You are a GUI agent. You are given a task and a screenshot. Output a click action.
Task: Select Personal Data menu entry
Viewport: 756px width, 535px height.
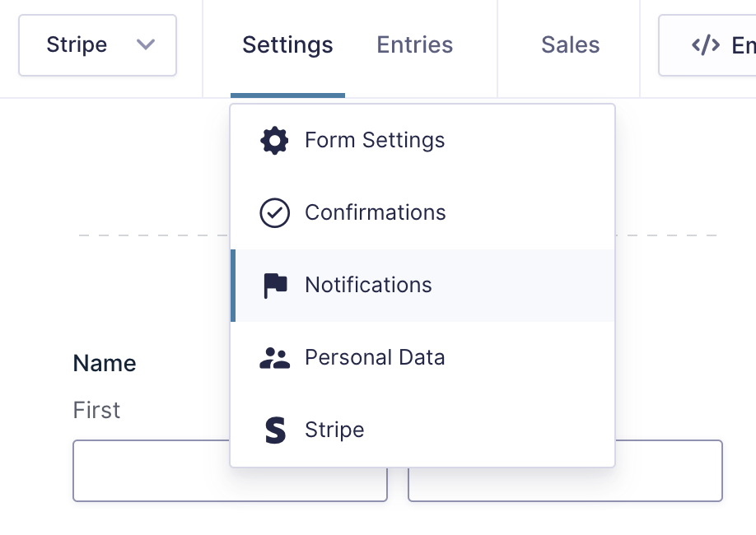click(422, 358)
